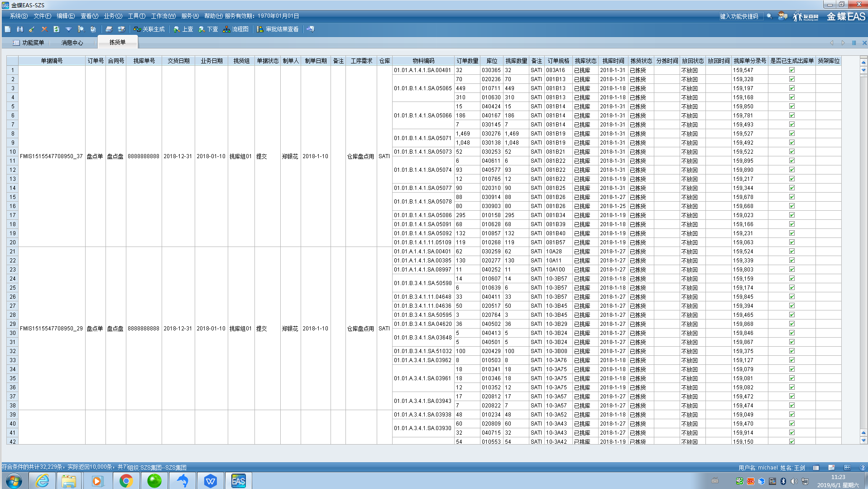Click the Edit brush toolbar icon

32,29
